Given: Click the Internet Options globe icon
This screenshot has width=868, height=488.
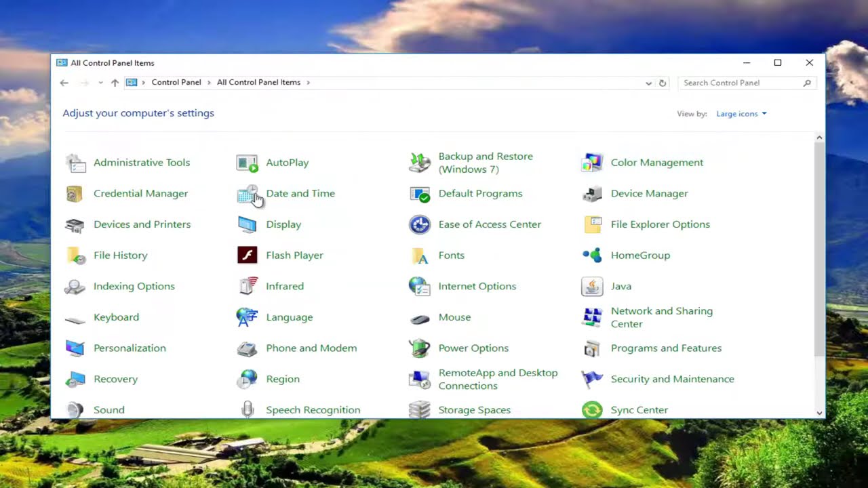Looking at the screenshot, I should click(420, 286).
